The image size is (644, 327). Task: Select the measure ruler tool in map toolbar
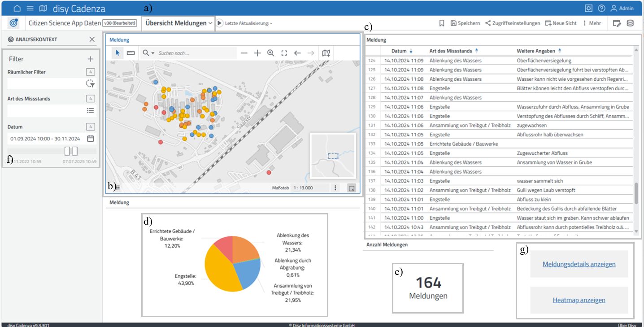click(131, 53)
